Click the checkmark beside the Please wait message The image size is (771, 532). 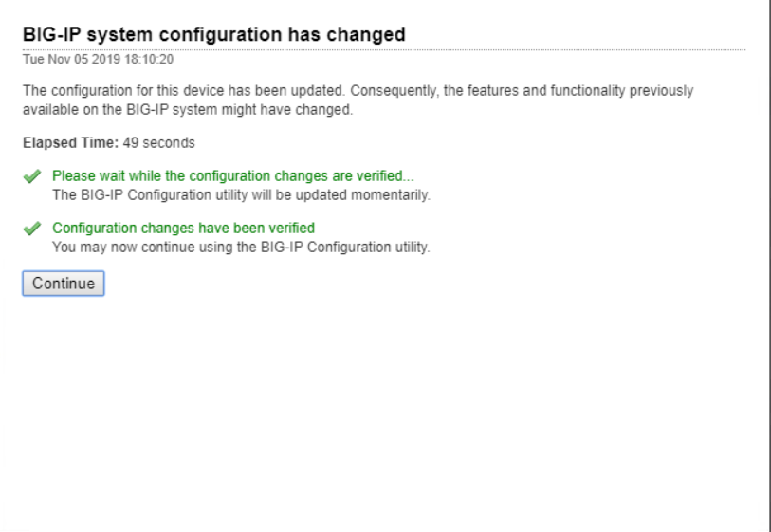[x=34, y=176]
